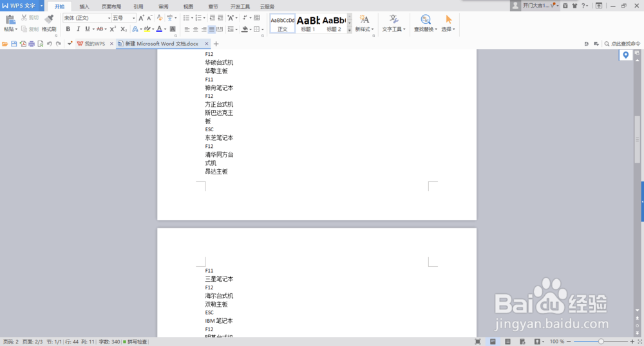Click the export to PDF icon

click(23, 44)
